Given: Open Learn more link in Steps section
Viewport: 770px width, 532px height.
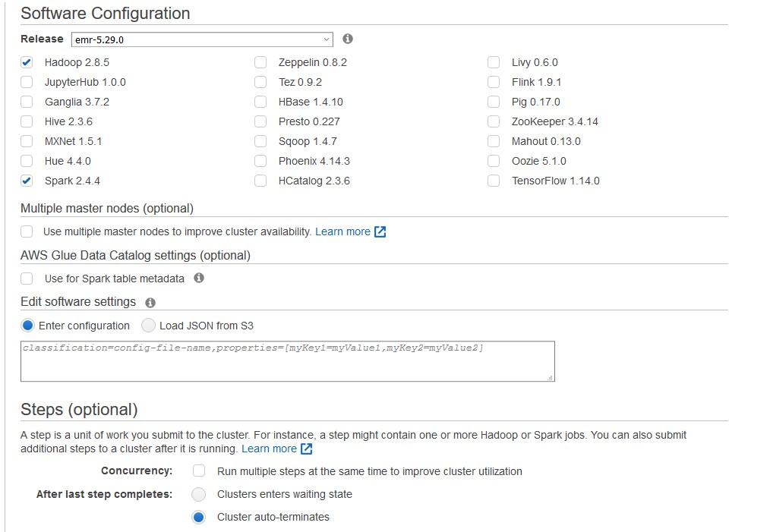Looking at the screenshot, I should [269, 449].
